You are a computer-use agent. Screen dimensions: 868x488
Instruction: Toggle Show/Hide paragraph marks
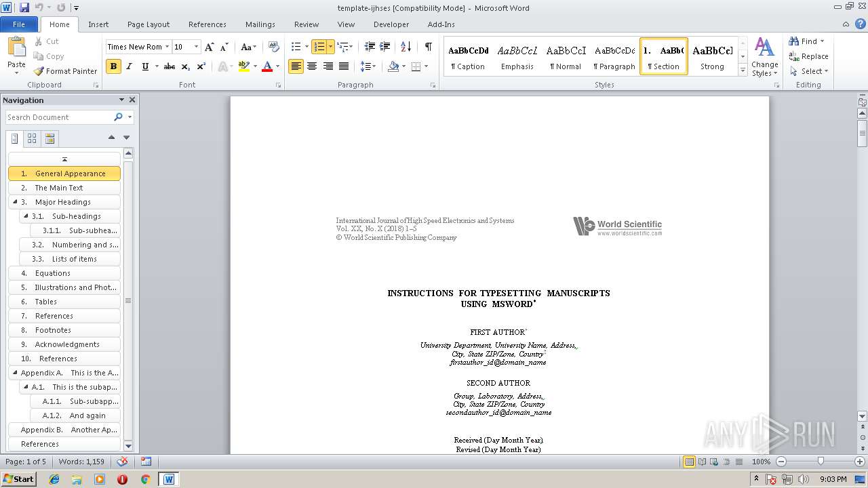click(428, 47)
